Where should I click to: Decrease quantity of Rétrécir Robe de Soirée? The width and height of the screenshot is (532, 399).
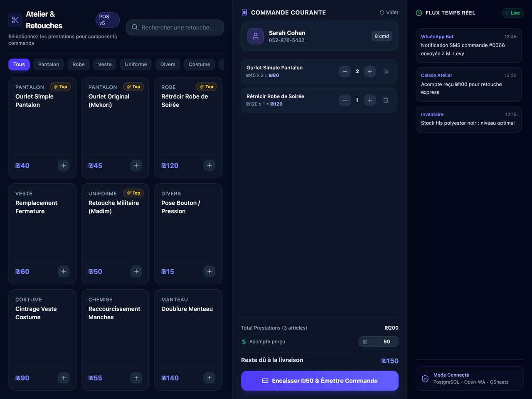(345, 100)
